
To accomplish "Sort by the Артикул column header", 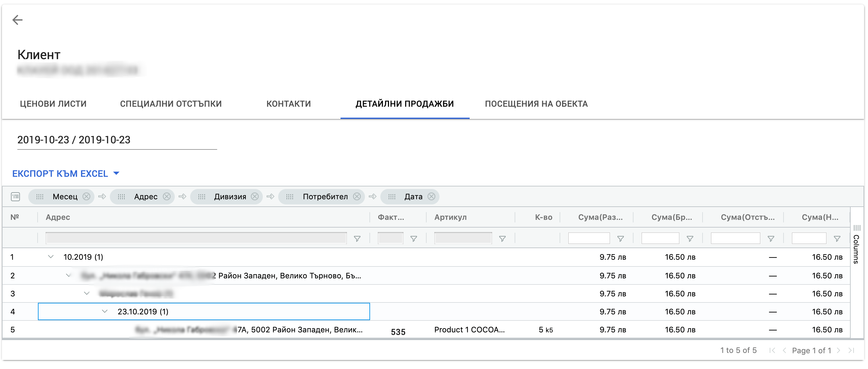I will coord(450,217).
